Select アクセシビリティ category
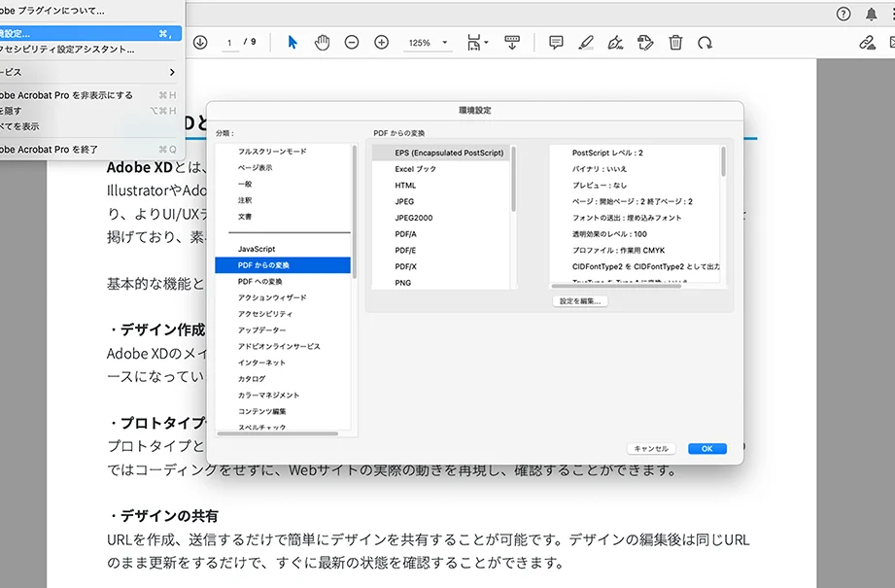Image resolution: width=895 pixels, height=588 pixels. pyautogui.click(x=283, y=314)
